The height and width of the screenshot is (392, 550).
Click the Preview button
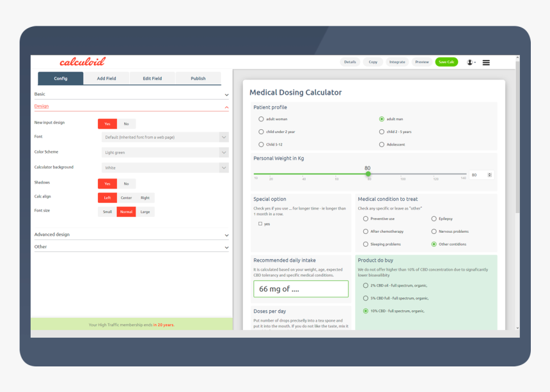(x=422, y=62)
